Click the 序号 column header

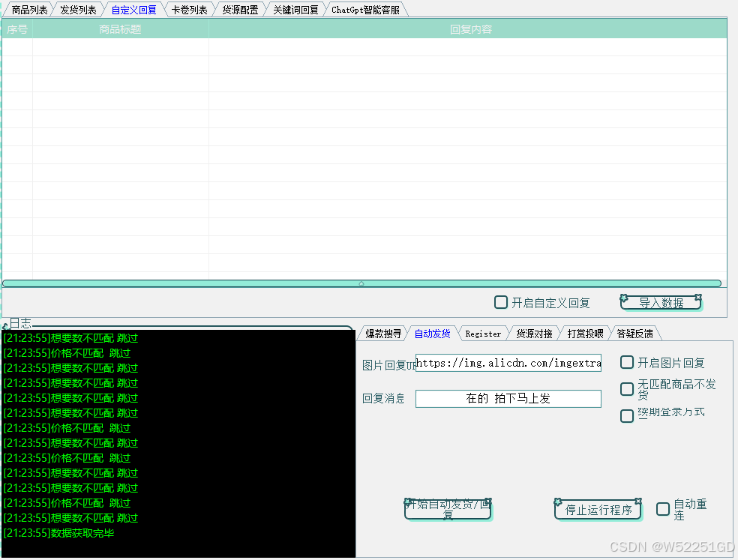pos(17,29)
